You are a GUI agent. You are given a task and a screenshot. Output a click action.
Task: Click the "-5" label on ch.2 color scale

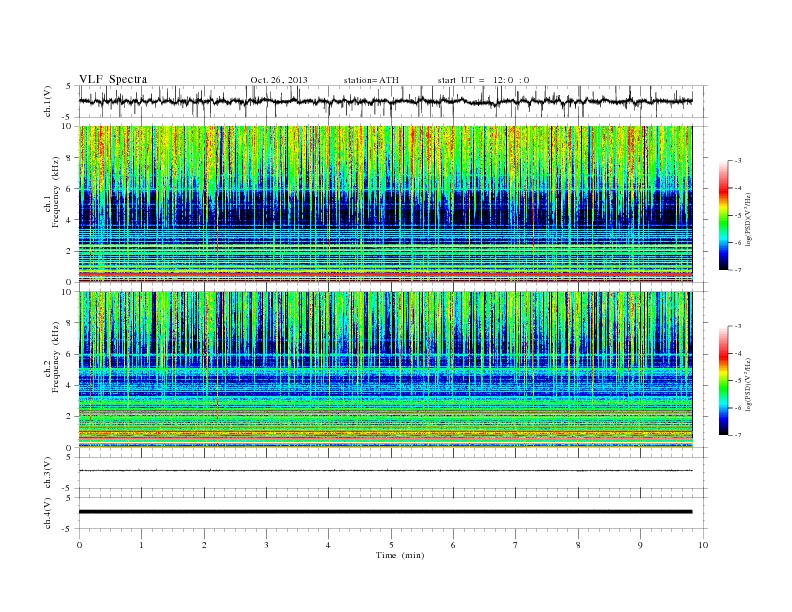[x=738, y=381]
